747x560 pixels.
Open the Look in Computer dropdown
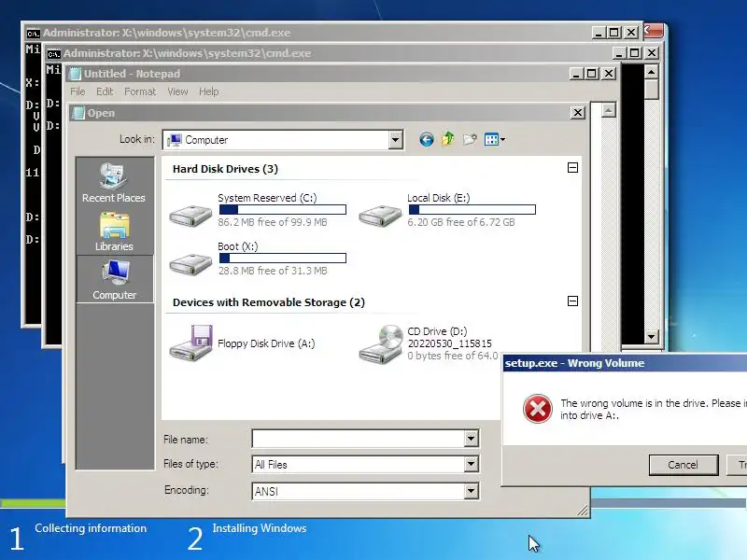pos(395,140)
